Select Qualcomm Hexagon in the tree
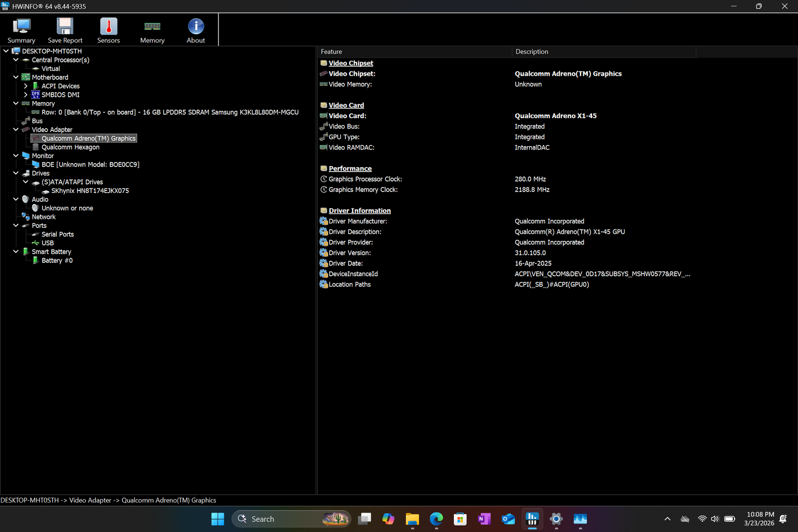Image resolution: width=798 pixels, height=532 pixels. 70,147
